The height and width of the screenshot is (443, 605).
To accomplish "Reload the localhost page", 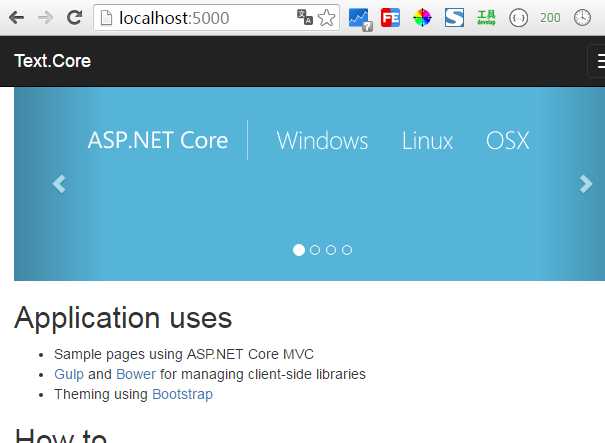I will pyautogui.click(x=74, y=17).
